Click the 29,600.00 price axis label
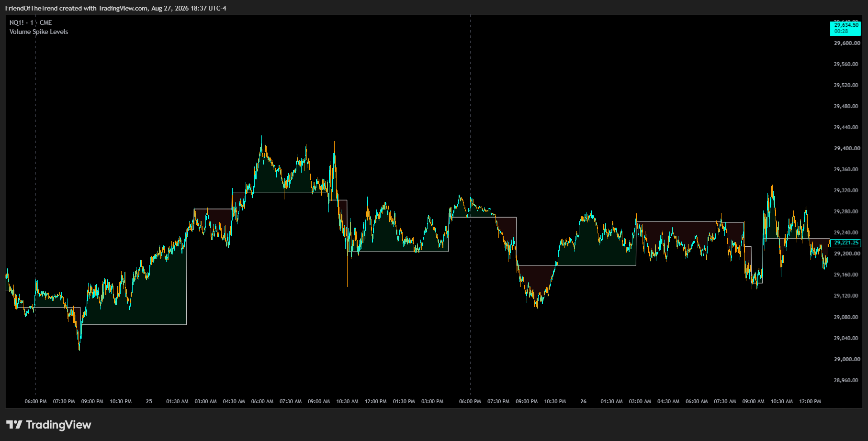The image size is (868, 441). click(x=847, y=43)
